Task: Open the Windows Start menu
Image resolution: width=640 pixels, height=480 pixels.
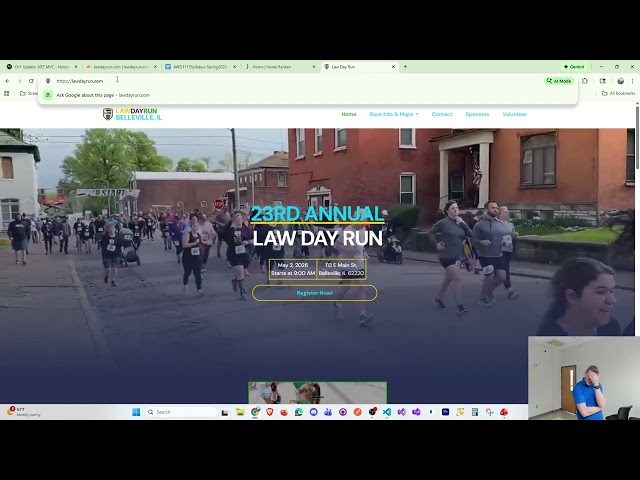Action: point(136,412)
